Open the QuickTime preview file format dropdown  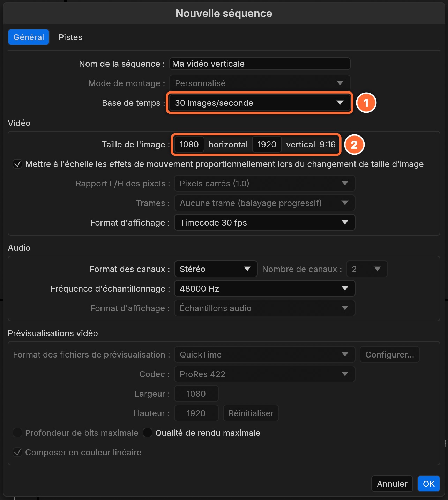(264, 355)
